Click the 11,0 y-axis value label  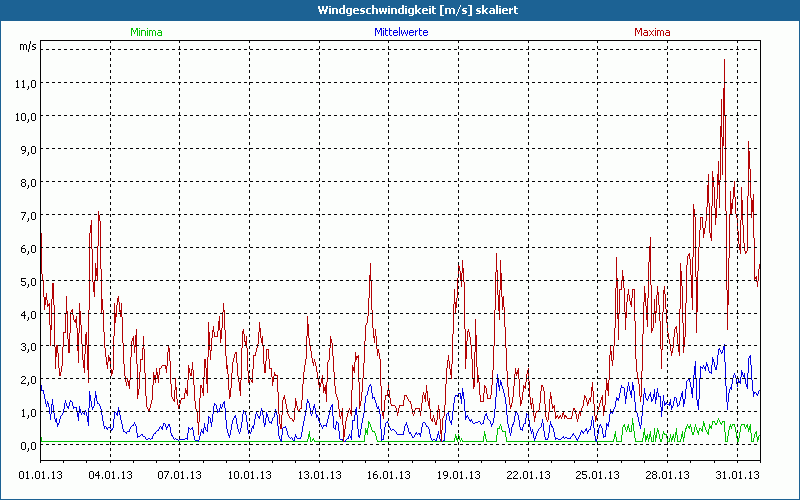point(27,83)
